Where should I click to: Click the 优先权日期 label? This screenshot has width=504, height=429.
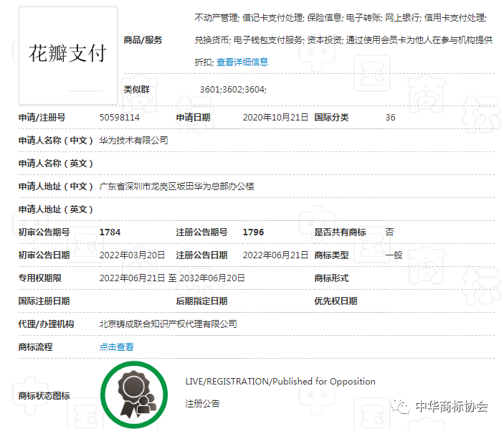click(x=336, y=301)
